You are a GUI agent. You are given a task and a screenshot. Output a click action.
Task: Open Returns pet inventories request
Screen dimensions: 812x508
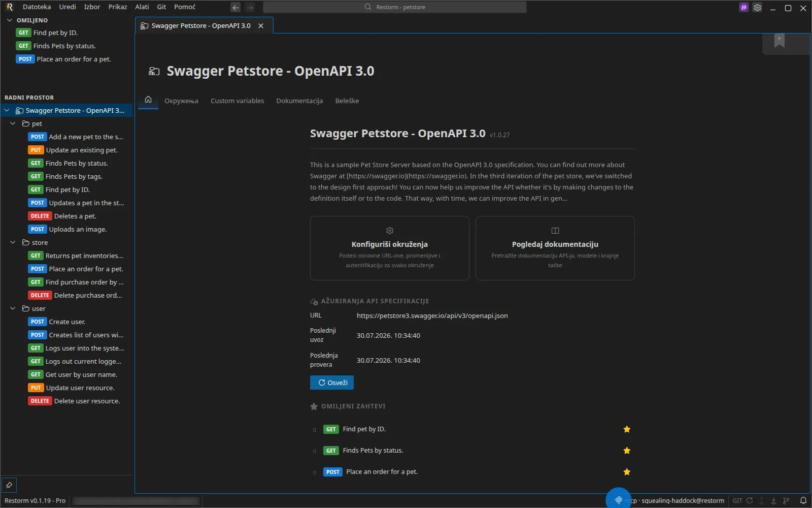[76, 256]
